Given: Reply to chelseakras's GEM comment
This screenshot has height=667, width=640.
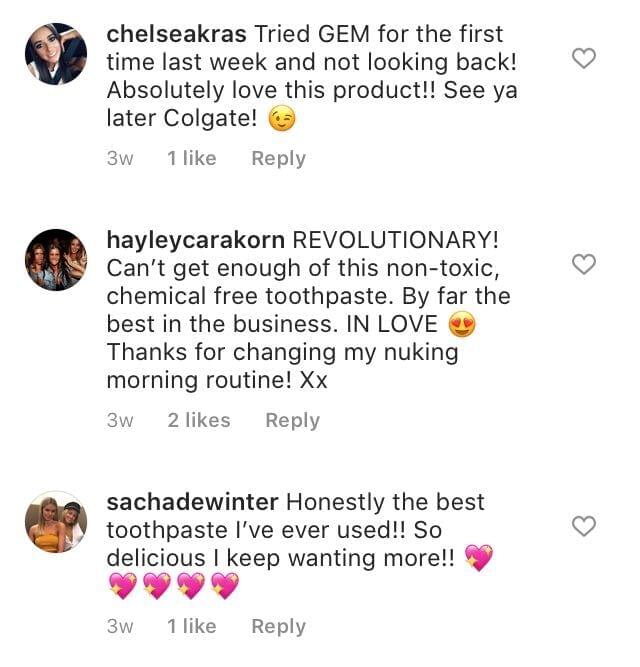Looking at the screenshot, I should coord(278,158).
